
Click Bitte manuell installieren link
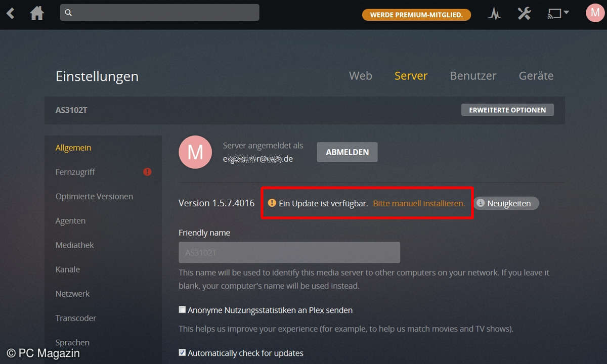pyautogui.click(x=419, y=203)
